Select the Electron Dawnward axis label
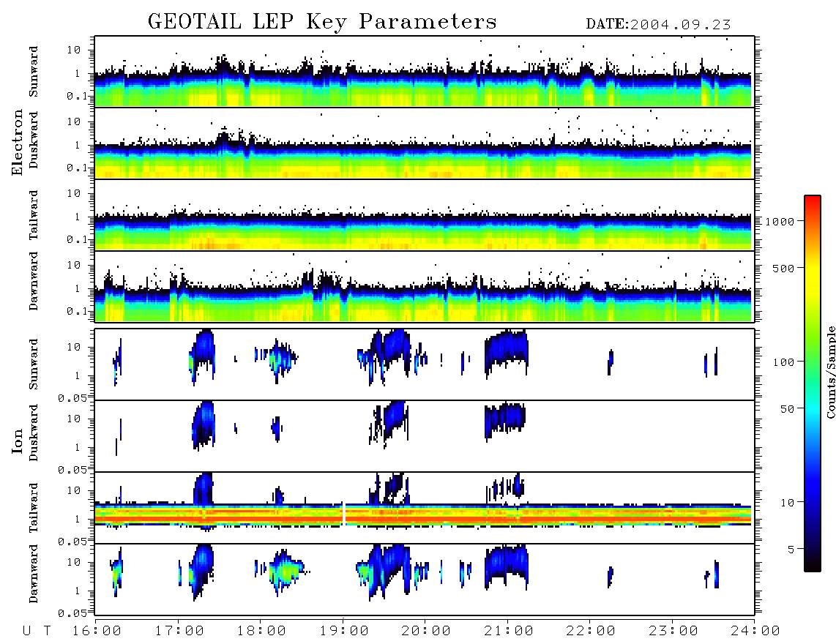The width and height of the screenshot is (836, 644). click(x=34, y=281)
